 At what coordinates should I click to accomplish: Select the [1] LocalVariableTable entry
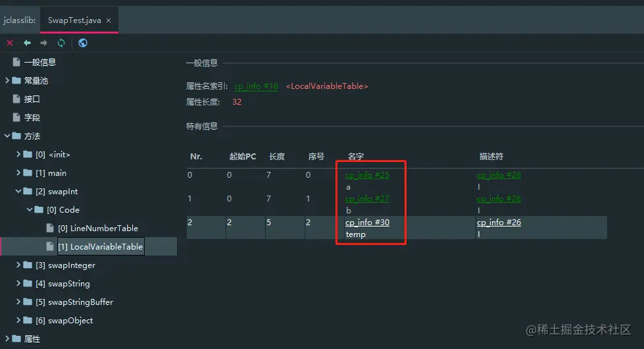coord(100,247)
